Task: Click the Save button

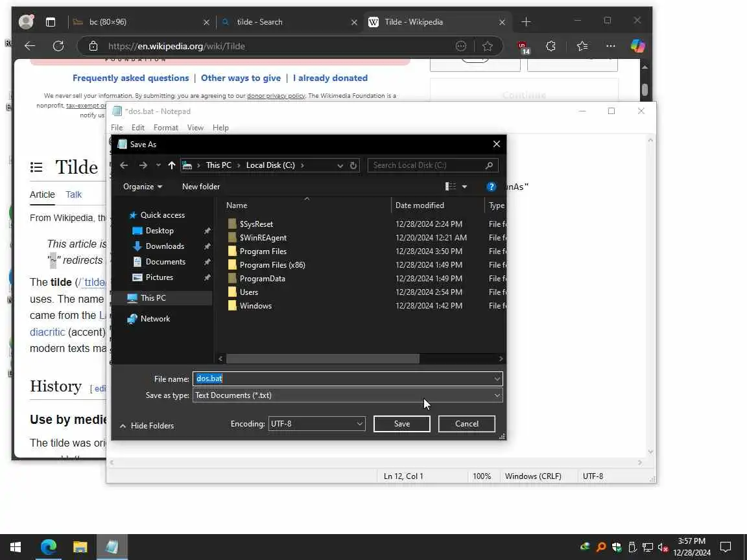Action: 401,424
